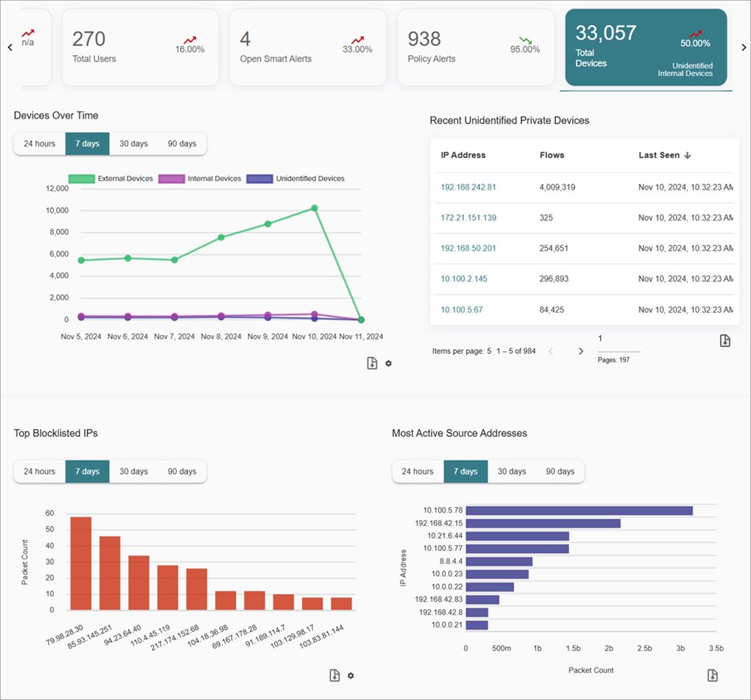Toggle Unidentified Devices legend swatch
Image resolution: width=751 pixels, height=700 pixels.
pyautogui.click(x=259, y=179)
